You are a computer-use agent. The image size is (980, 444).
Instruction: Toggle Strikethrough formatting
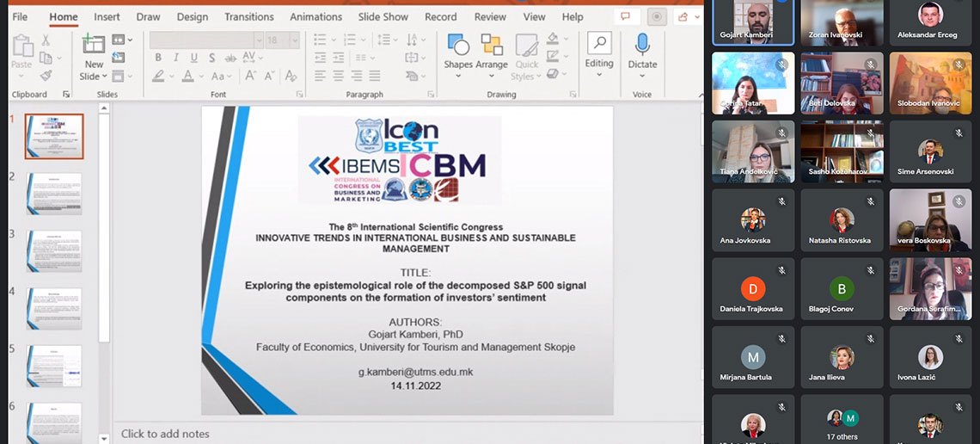point(230,58)
